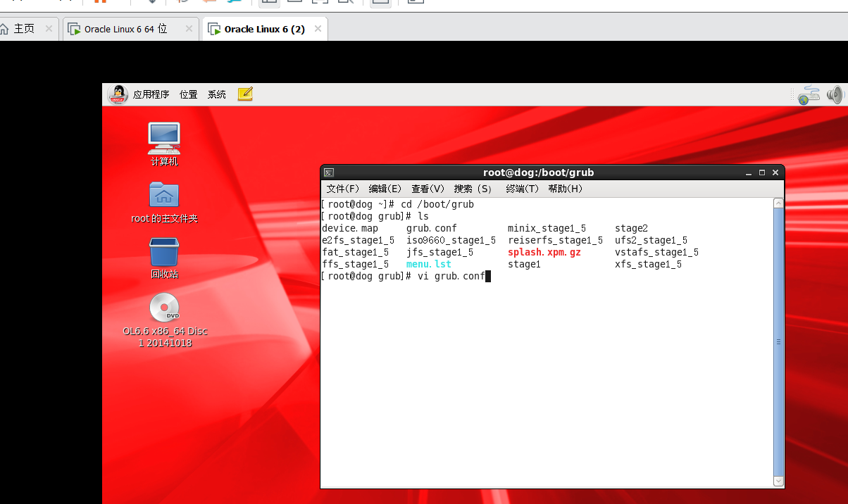This screenshot has width=848, height=504.
Task: Select the OL6.6 x86_64 DVD disc icon
Action: [165, 320]
